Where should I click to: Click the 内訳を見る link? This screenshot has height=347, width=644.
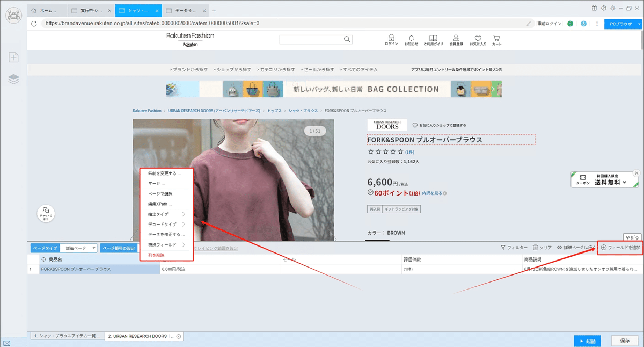pyautogui.click(x=432, y=193)
